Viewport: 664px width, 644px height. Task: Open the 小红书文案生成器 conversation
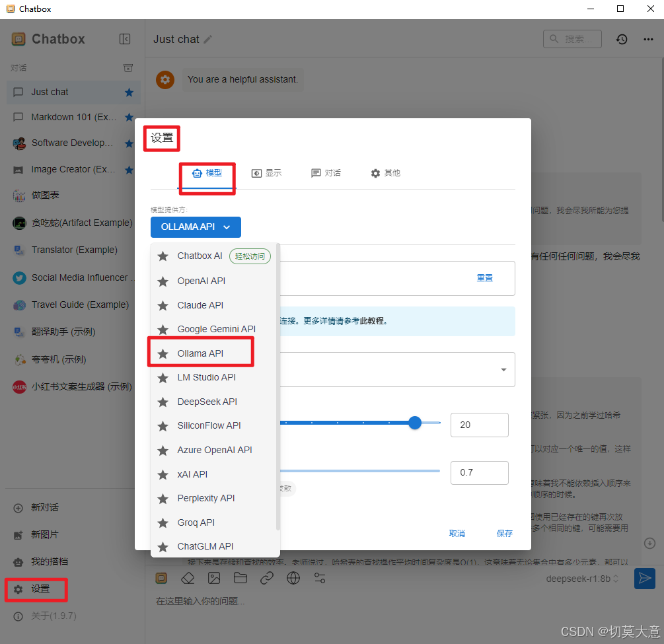(x=73, y=386)
